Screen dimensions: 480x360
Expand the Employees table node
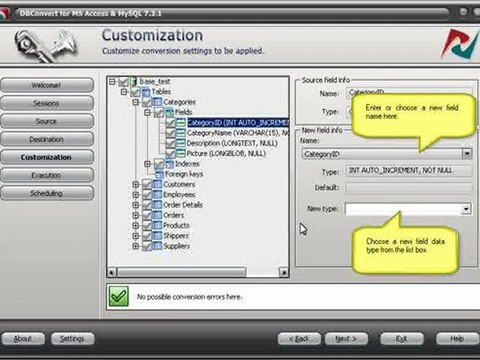(136, 195)
